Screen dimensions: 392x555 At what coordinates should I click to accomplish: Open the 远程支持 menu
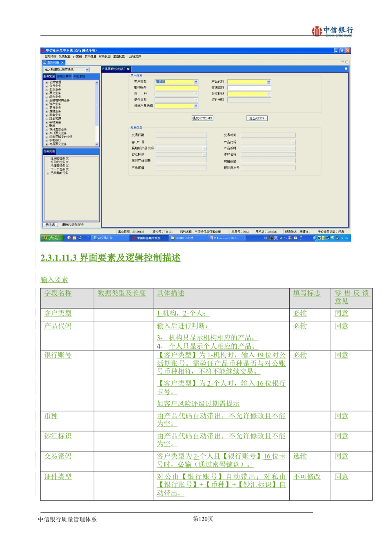click(x=135, y=56)
